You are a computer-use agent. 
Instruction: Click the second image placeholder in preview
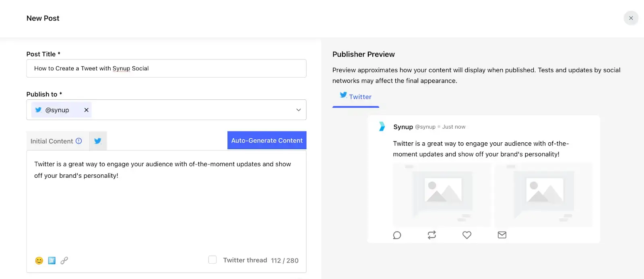pyautogui.click(x=543, y=195)
